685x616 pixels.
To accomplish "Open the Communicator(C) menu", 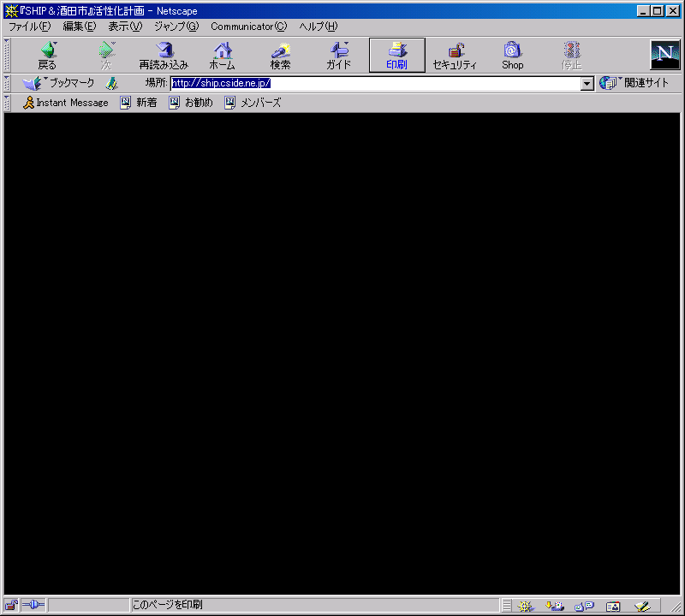I will click(x=248, y=27).
